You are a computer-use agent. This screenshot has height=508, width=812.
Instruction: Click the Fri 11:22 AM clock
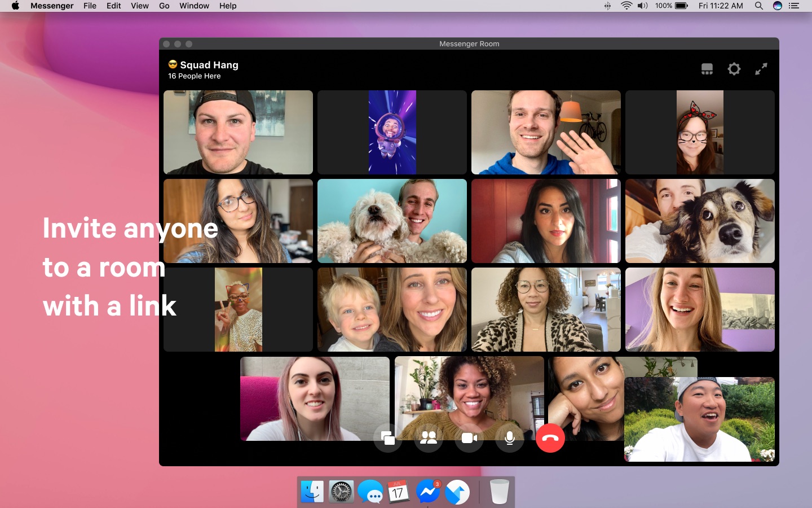click(721, 6)
